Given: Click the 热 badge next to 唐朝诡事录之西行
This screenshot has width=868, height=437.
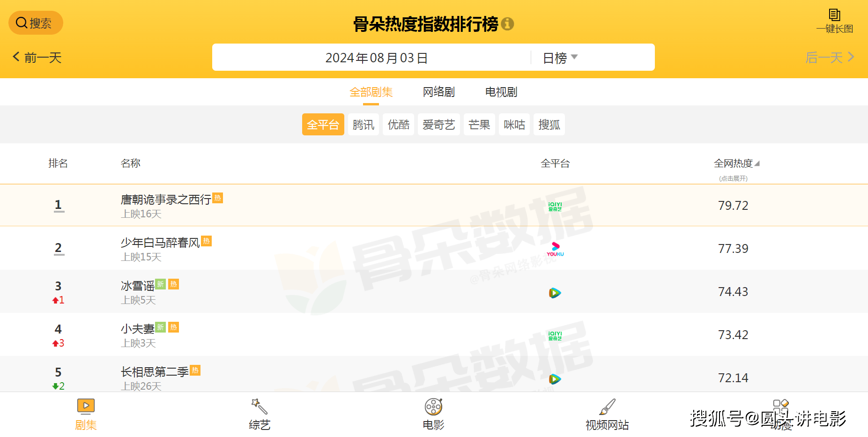Looking at the screenshot, I should [218, 198].
